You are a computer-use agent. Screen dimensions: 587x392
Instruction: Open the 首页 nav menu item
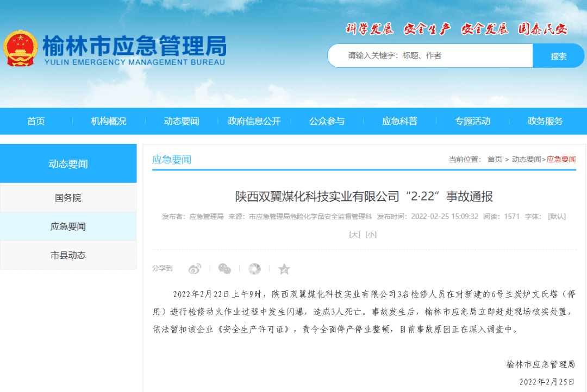(x=36, y=121)
